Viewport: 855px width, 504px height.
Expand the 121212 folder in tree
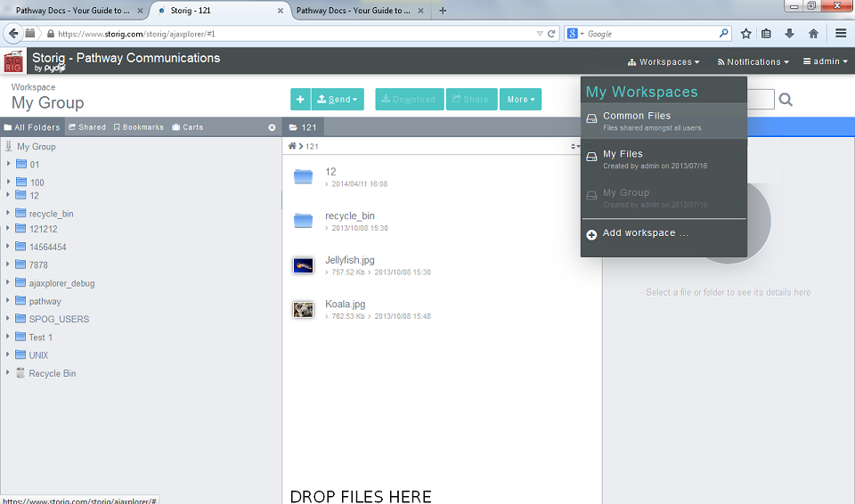click(x=8, y=228)
